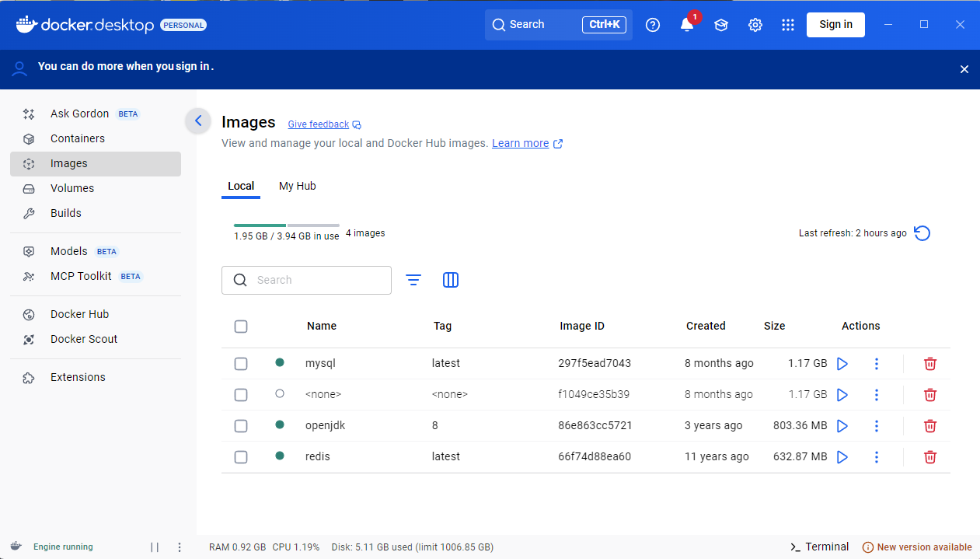Click the disk usage progress bar
This screenshot has width=980, height=559.
pos(287,225)
